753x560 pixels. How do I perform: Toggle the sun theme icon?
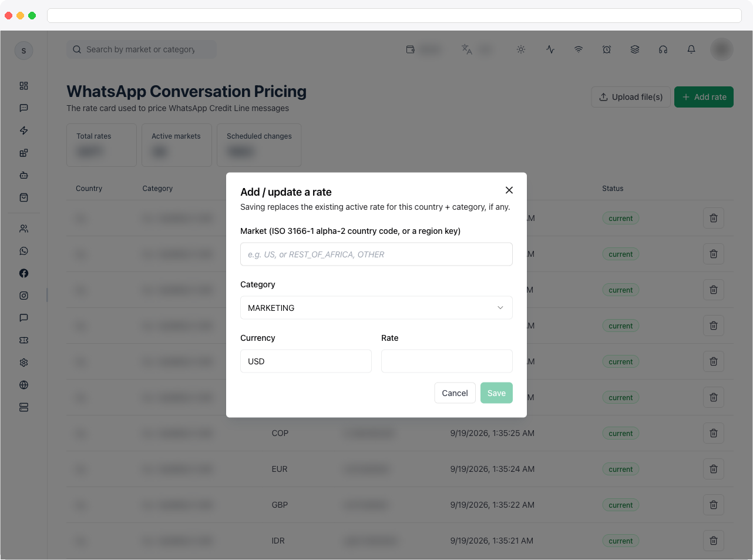point(521,49)
